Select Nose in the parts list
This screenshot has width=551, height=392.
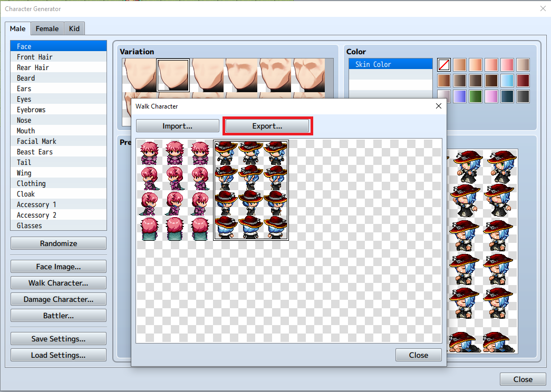(x=59, y=120)
